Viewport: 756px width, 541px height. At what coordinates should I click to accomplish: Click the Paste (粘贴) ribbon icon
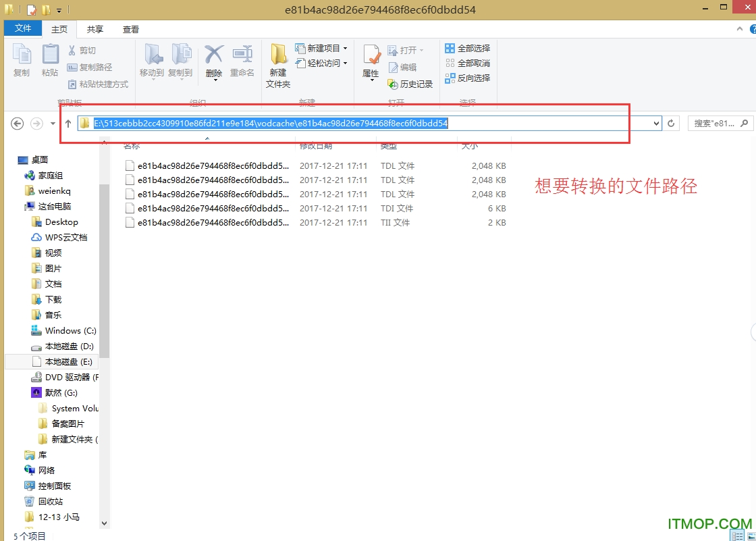click(50, 54)
